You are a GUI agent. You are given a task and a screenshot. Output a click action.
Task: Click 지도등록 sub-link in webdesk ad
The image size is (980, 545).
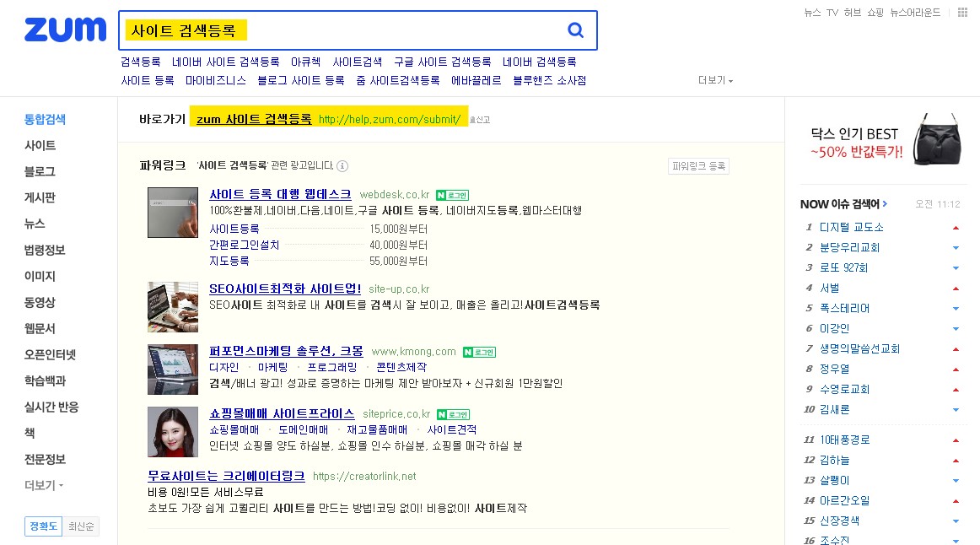(x=229, y=261)
